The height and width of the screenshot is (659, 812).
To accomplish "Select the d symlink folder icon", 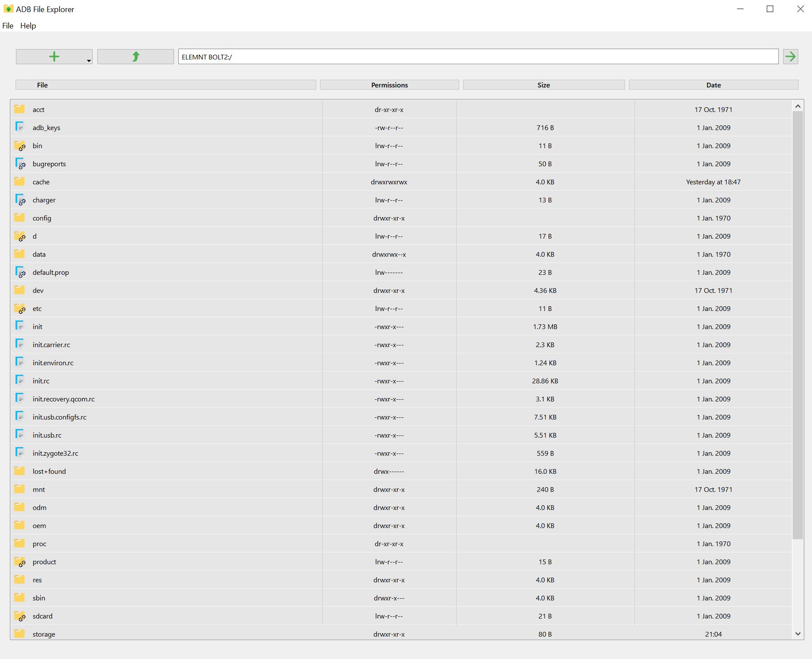I will (x=20, y=236).
